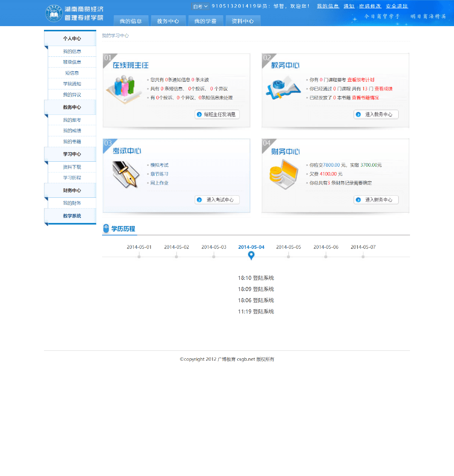Open the 查看成绩 link
454x476 pixels.
pos(383,88)
